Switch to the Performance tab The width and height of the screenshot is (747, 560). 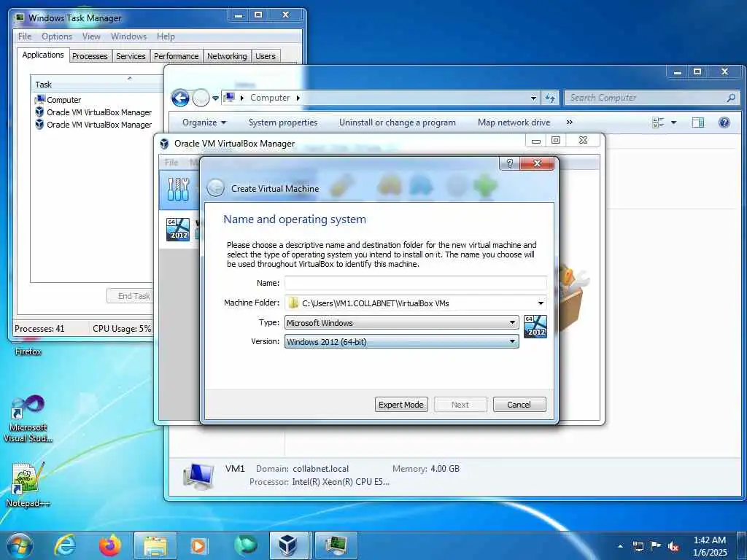point(177,56)
